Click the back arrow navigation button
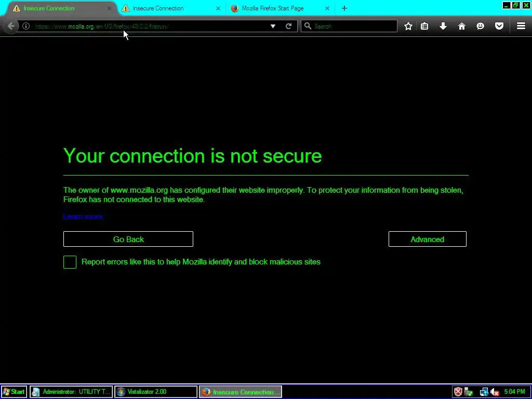Image resolution: width=532 pixels, height=399 pixels. pyautogui.click(x=11, y=26)
